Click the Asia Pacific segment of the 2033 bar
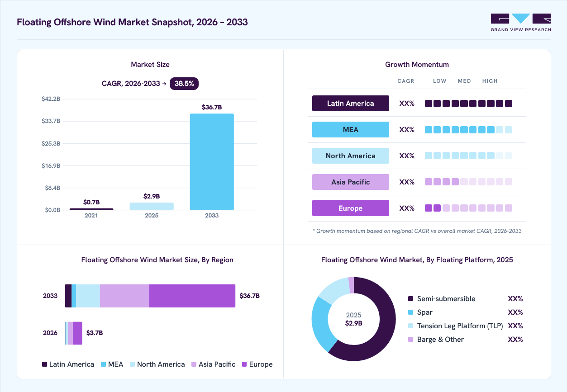 (124, 296)
